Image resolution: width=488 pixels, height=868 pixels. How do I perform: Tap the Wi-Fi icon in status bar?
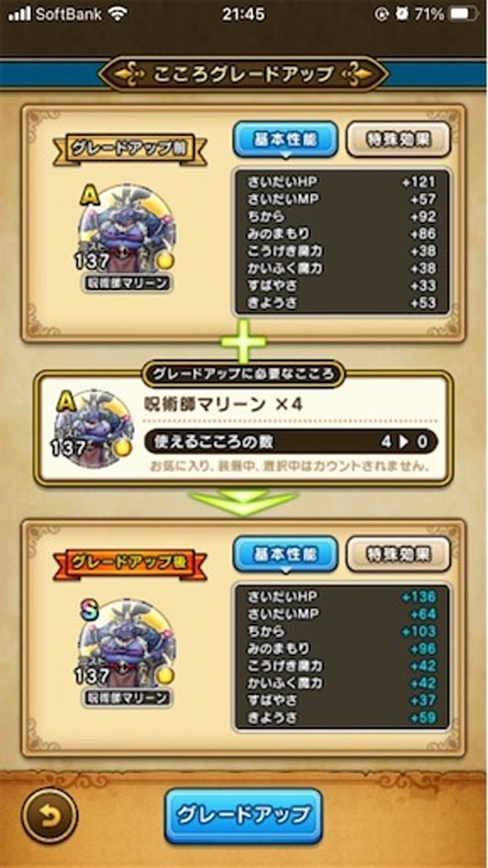pyautogui.click(x=118, y=14)
